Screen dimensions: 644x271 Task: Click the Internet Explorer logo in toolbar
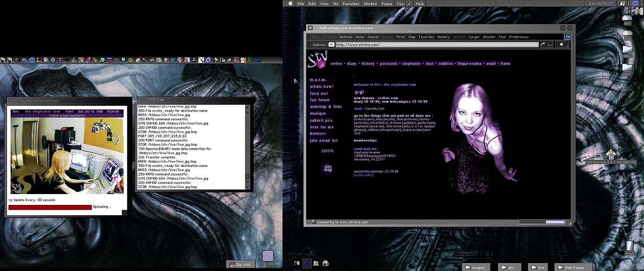pyautogui.click(x=567, y=36)
